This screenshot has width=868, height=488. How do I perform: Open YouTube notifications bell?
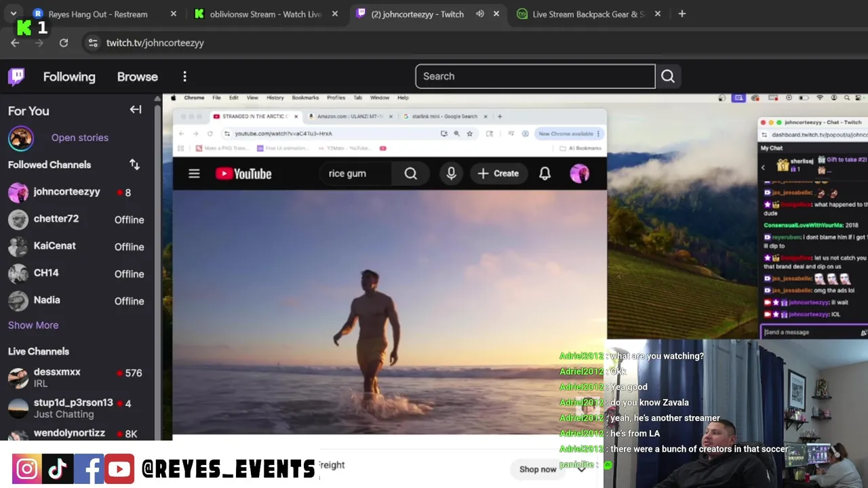pos(545,174)
